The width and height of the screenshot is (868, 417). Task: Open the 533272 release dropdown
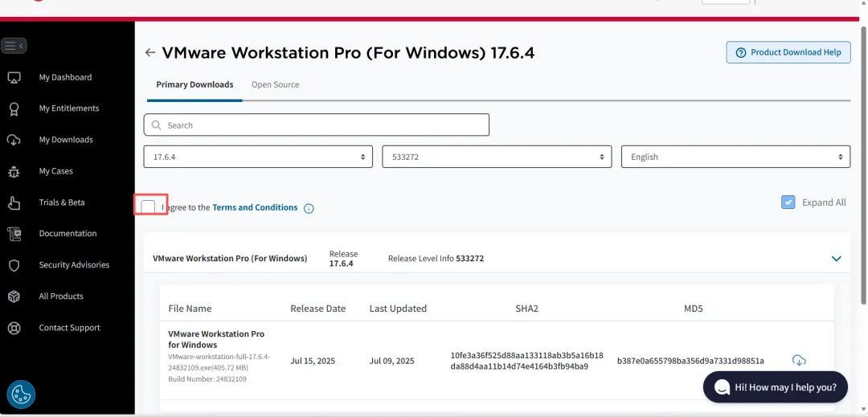497,157
